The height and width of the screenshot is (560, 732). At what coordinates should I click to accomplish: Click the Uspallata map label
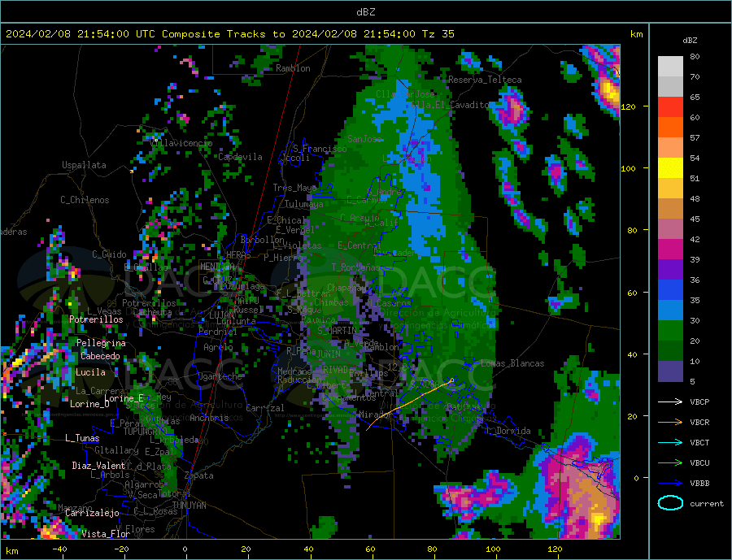click(x=84, y=165)
